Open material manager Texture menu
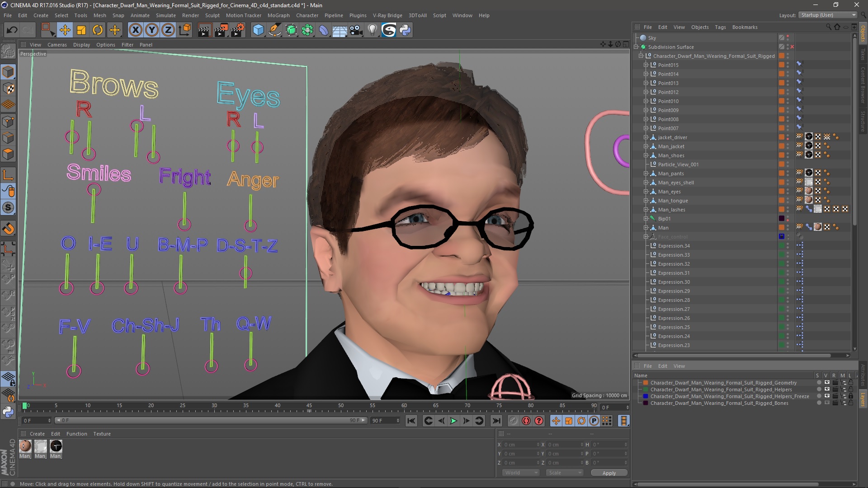Viewport: 868px width, 488px height. click(x=102, y=434)
